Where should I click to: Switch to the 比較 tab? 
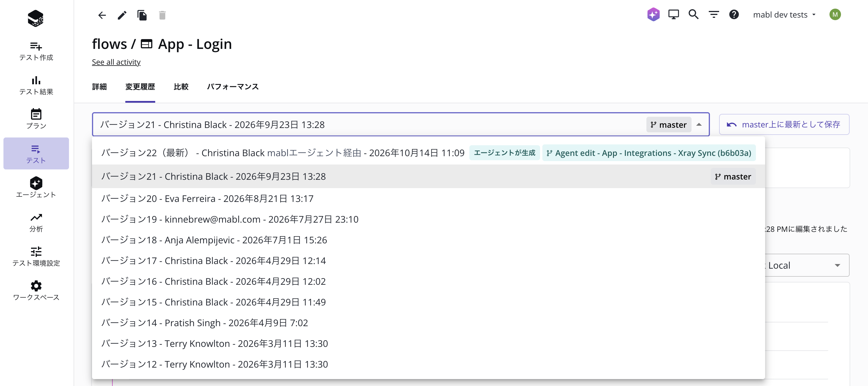pyautogui.click(x=181, y=87)
